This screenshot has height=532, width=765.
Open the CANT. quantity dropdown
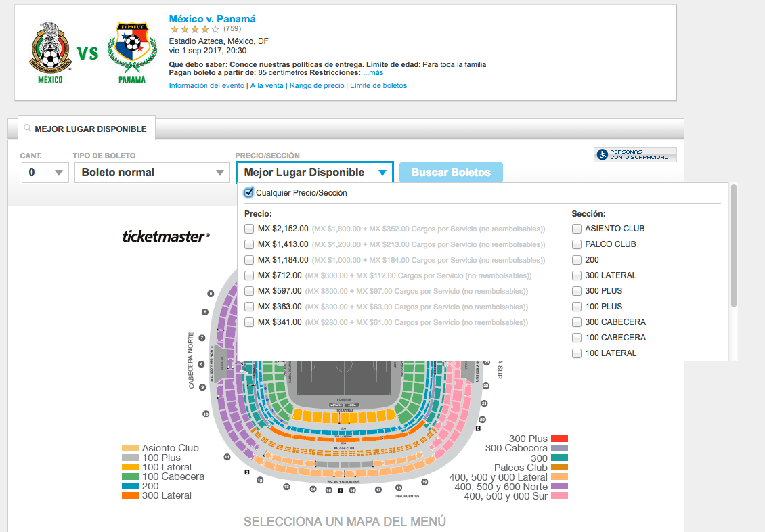(45, 173)
